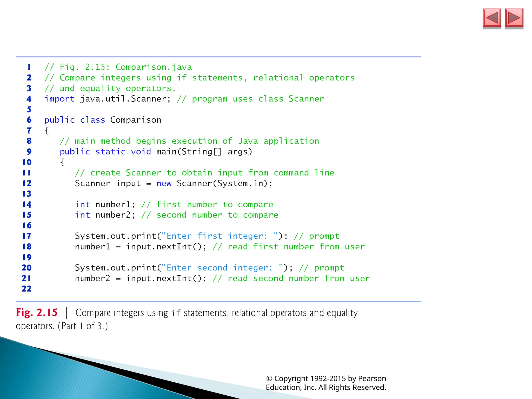The height and width of the screenshot is (399, 532).
Task: Click line number 22
Action: click(26, 289)
